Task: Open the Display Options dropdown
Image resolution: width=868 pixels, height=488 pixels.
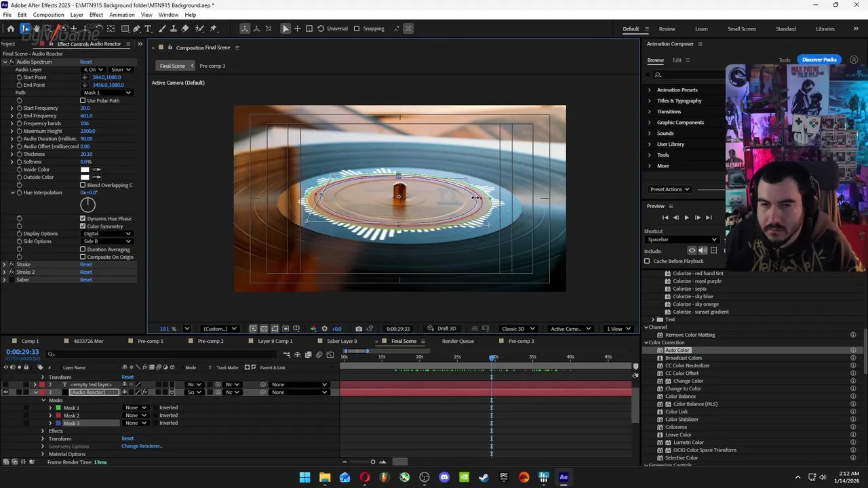Action: pyautogui.click(x=107, y=234)
